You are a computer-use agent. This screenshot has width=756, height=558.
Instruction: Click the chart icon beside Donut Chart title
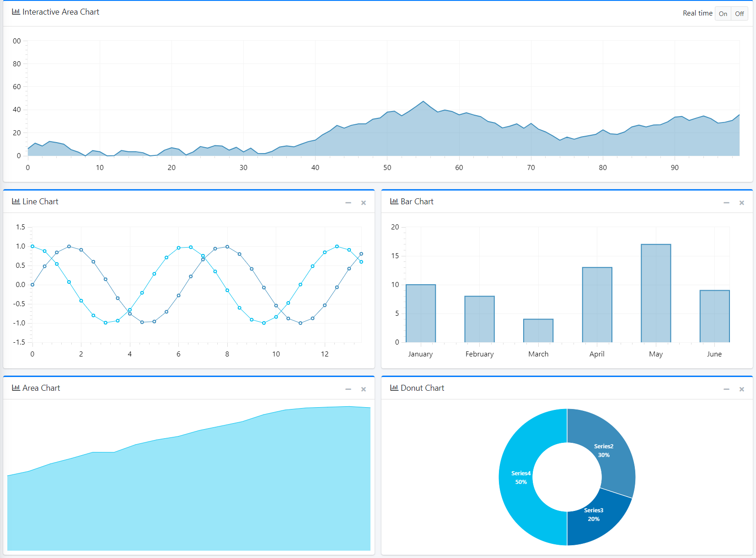point(394,388)
